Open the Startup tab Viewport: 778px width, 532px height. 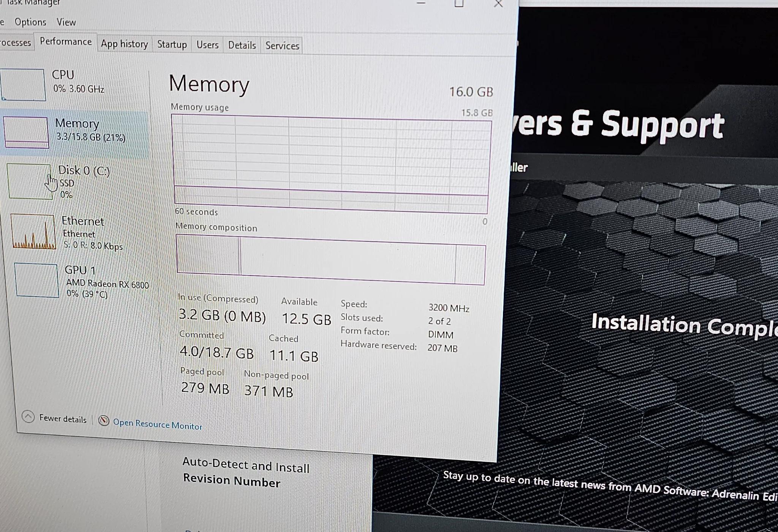tap(172, 45)
